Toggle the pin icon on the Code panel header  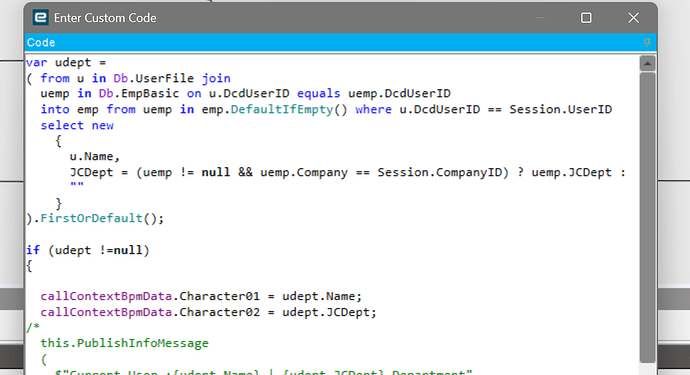[x=647, y=42]
